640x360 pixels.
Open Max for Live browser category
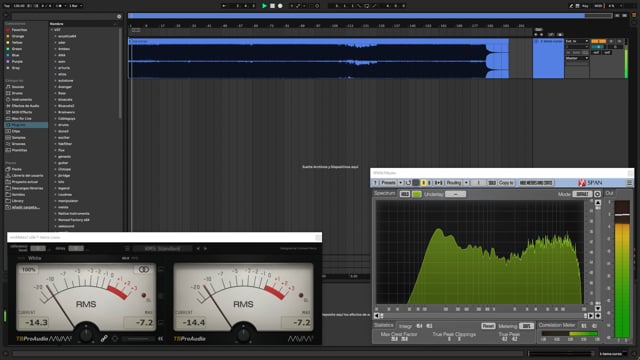tap(21, 118)
